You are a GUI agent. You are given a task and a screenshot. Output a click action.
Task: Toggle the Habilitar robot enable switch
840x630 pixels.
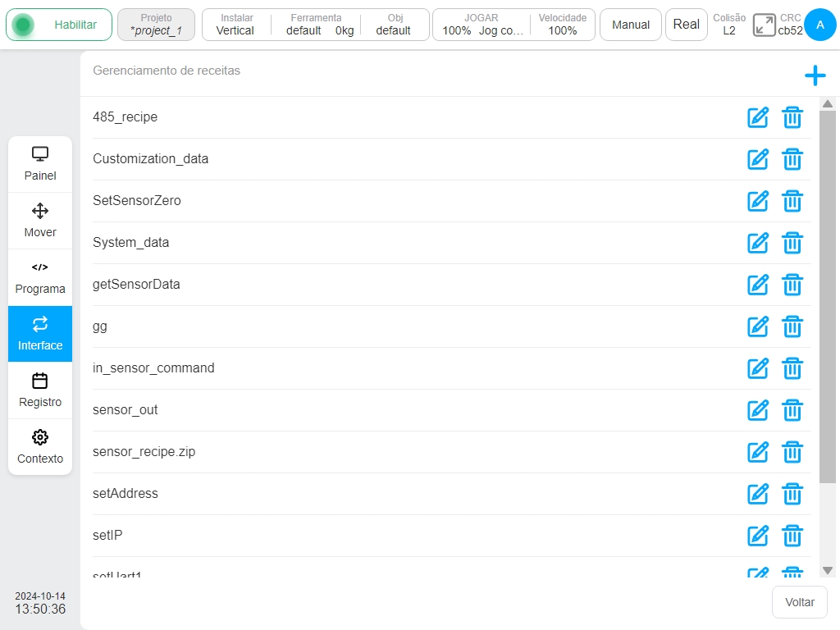[x=59, y=25]
